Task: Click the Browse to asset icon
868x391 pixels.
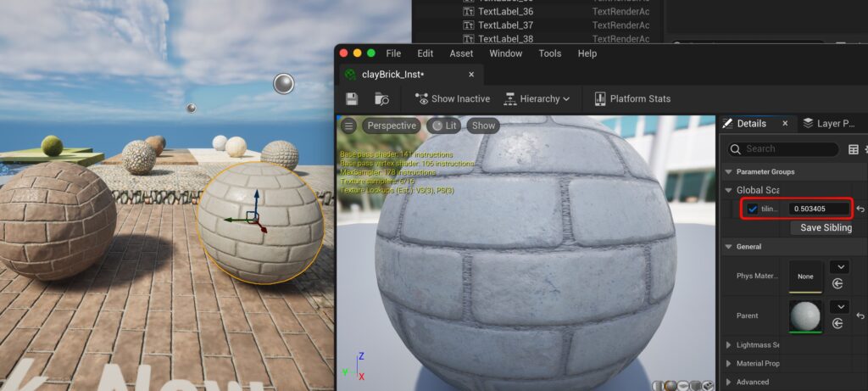Action: tap(382, 99)
